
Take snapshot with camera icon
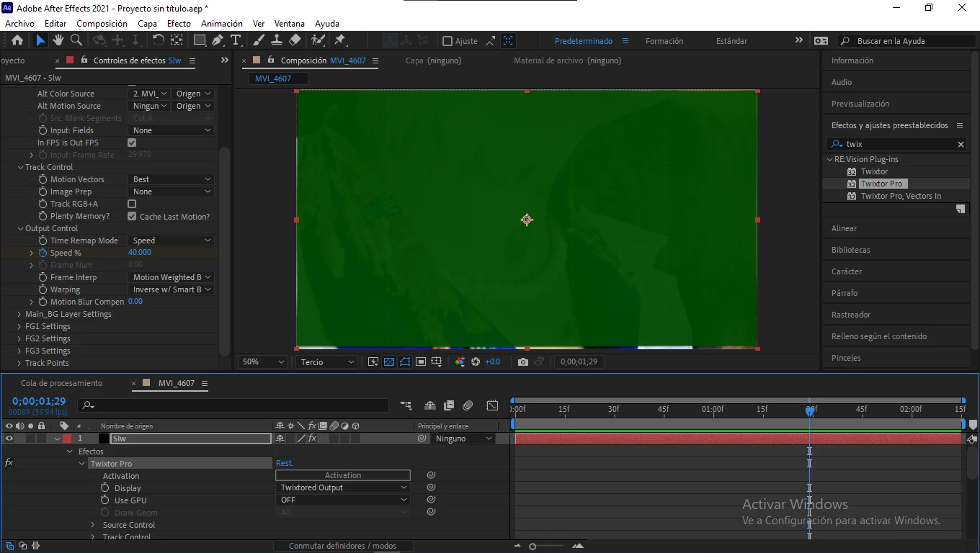coord(523,361)
